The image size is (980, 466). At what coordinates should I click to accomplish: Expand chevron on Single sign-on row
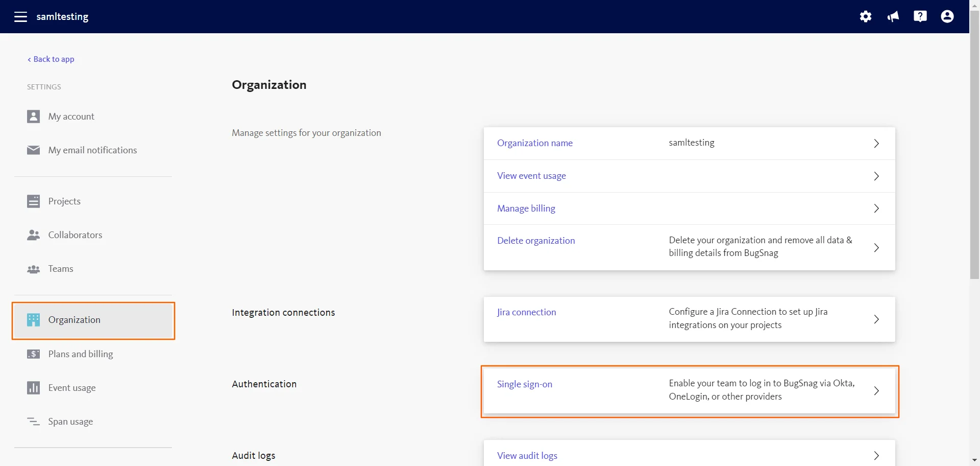[x=876, y=391]
